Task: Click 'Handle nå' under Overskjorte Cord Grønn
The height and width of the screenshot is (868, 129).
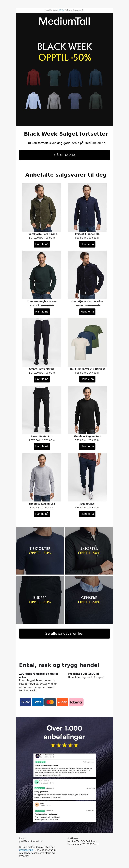Action: click(x=42, y=244)
